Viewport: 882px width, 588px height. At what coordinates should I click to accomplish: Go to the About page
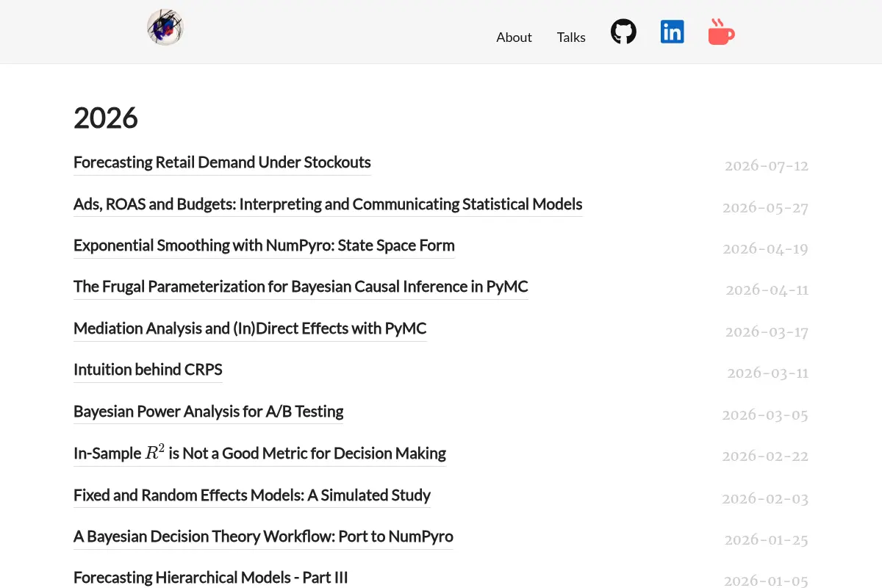click(x=514, y=37)
